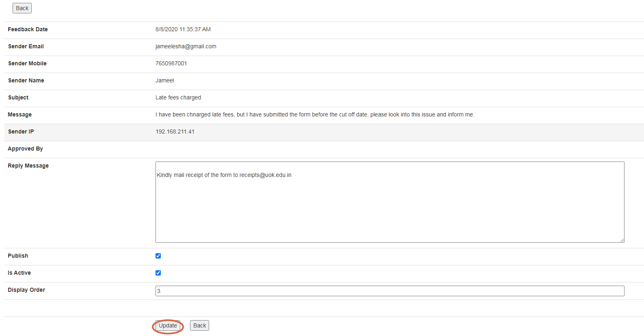The height and width of the screenshot is (336, 644).
Task: Click the Reply Message field label
Action: click(x=28, y=166)
